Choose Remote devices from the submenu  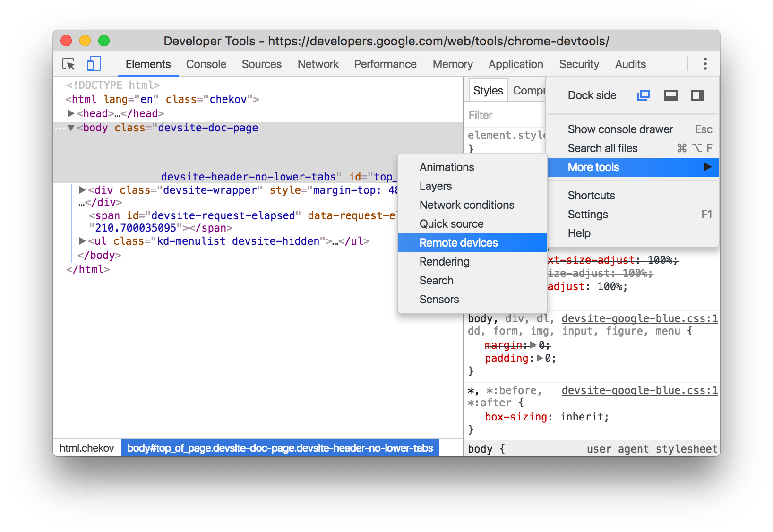458,242
